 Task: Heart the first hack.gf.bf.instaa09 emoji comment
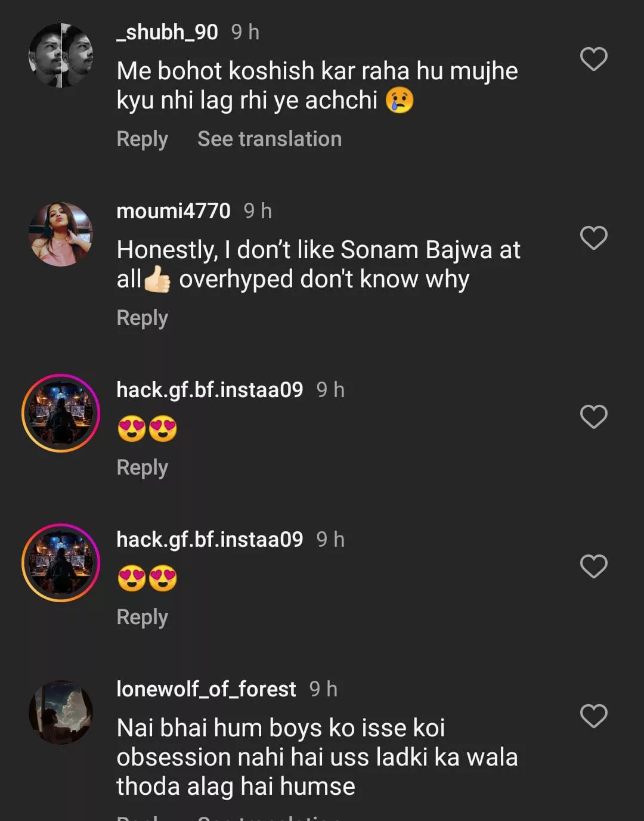click(593, 417)
